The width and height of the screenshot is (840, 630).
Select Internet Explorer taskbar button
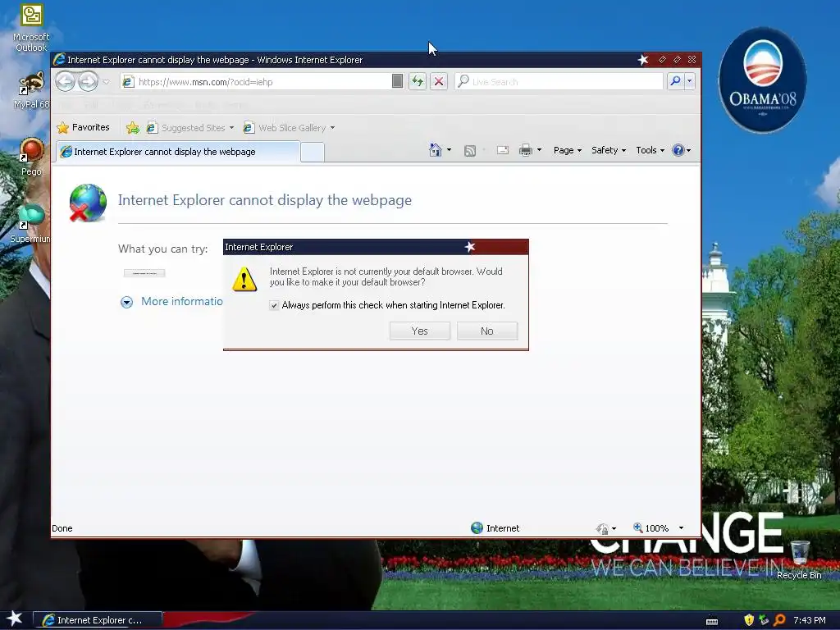98,620
